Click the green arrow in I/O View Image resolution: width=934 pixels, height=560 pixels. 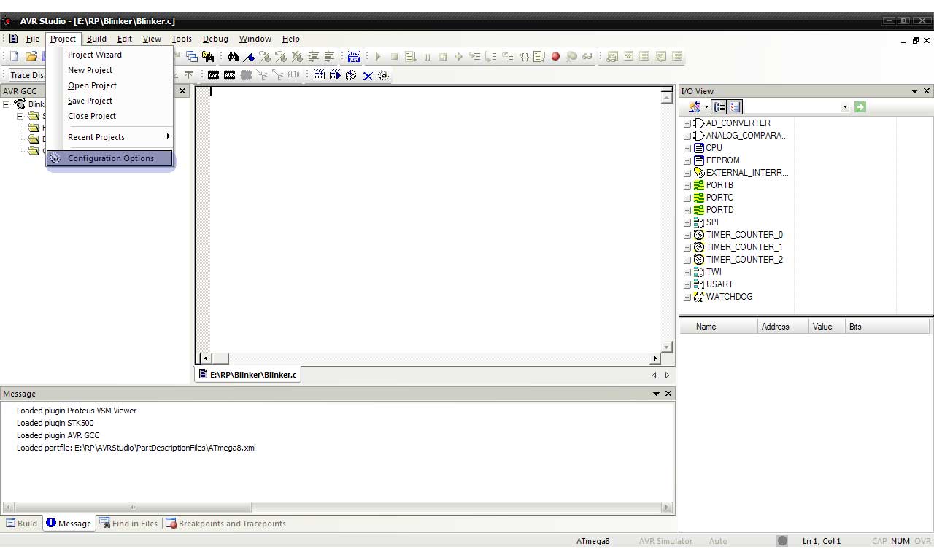[x=860, y=106]
